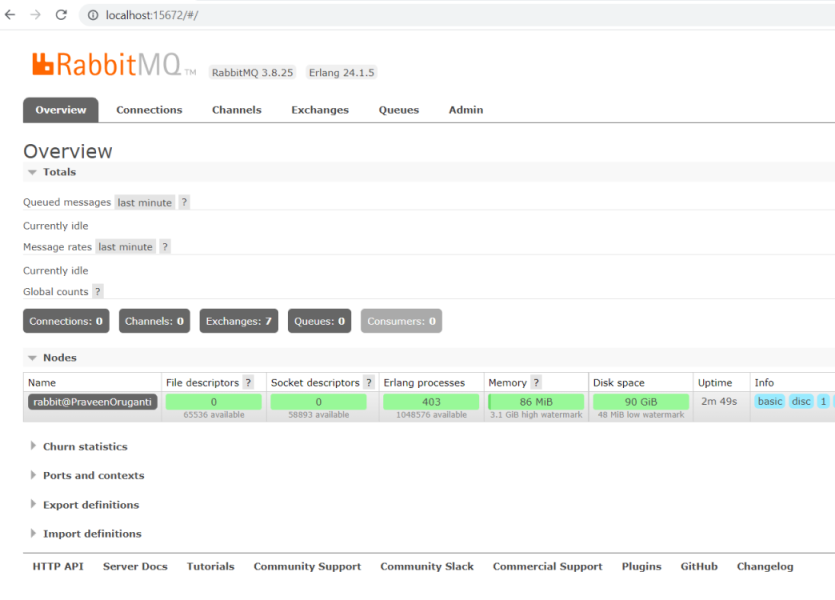
Task: Change Message rates 'last minute' range
Action: pyautogui.click(x=125, y=247)
